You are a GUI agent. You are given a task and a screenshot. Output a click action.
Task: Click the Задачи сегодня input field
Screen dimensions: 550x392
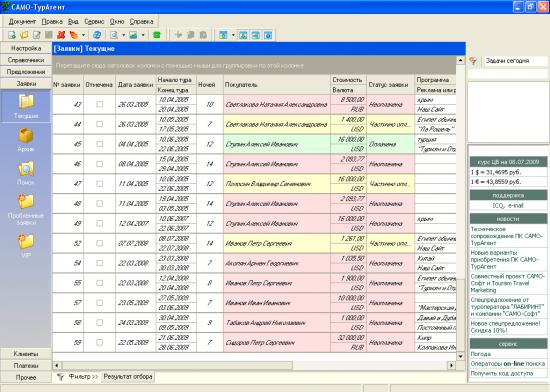[x=516, y=61]
